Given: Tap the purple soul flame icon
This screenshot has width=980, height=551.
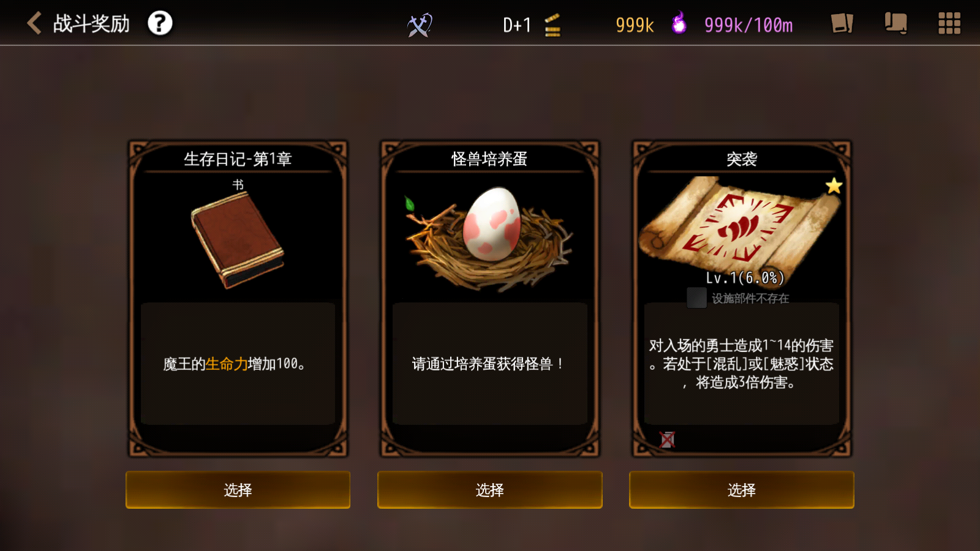Looking at the screenshot, I should [x=679, y=23].
